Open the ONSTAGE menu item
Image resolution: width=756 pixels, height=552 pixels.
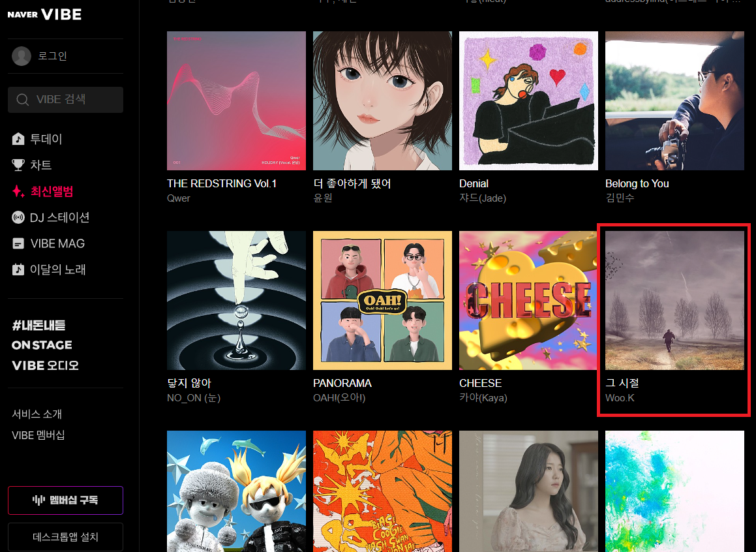42,345
